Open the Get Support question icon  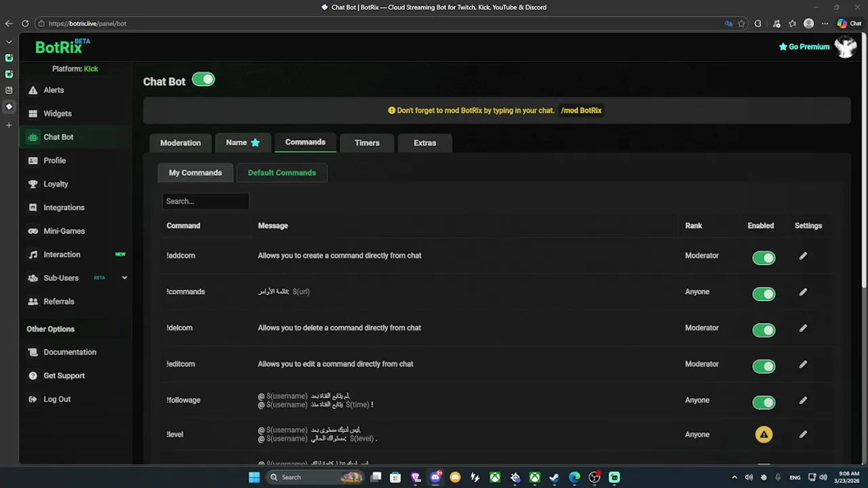(x=33, y=375)
